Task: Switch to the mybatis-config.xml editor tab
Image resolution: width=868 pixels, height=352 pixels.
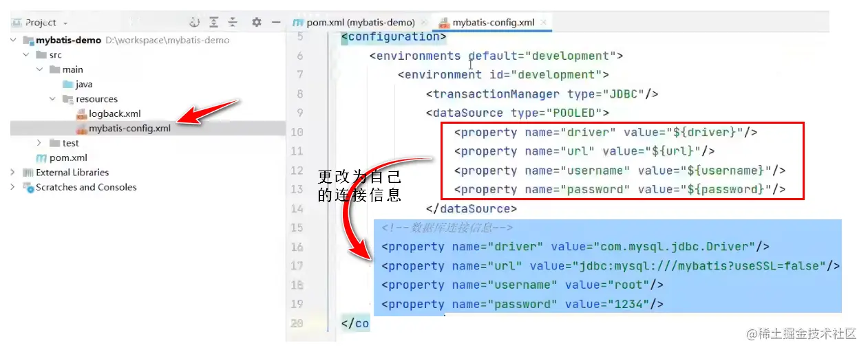Action: click(492, 23)
